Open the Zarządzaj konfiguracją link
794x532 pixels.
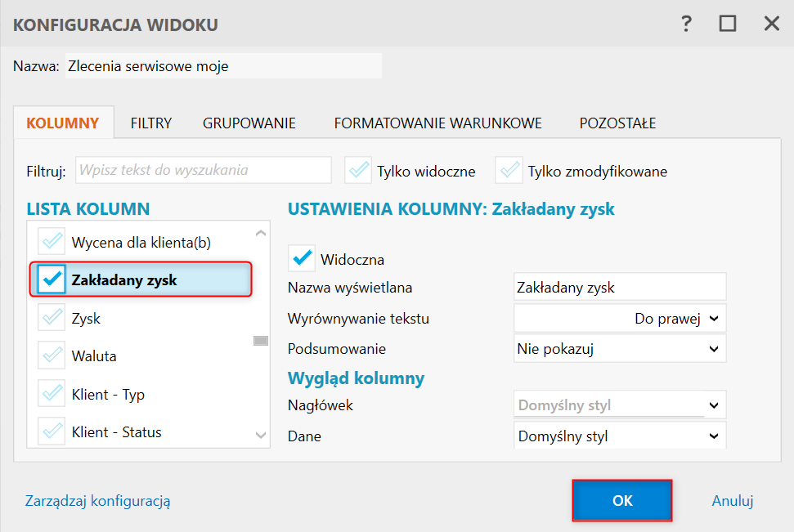point(98,501)
